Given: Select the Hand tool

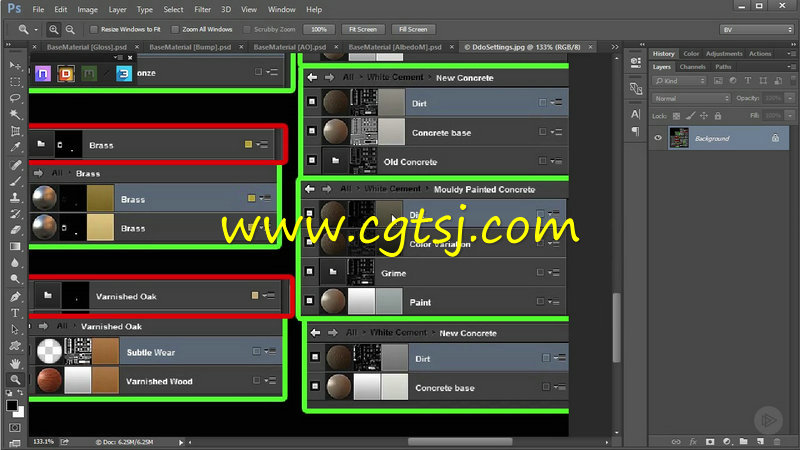Looking at the screenshot, I should point(15,363).
